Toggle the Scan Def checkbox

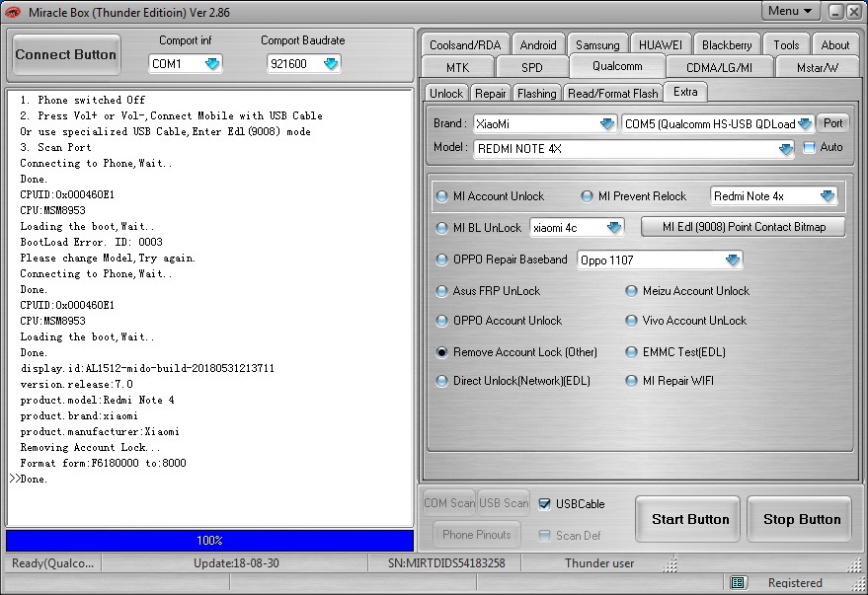[545, 535]
